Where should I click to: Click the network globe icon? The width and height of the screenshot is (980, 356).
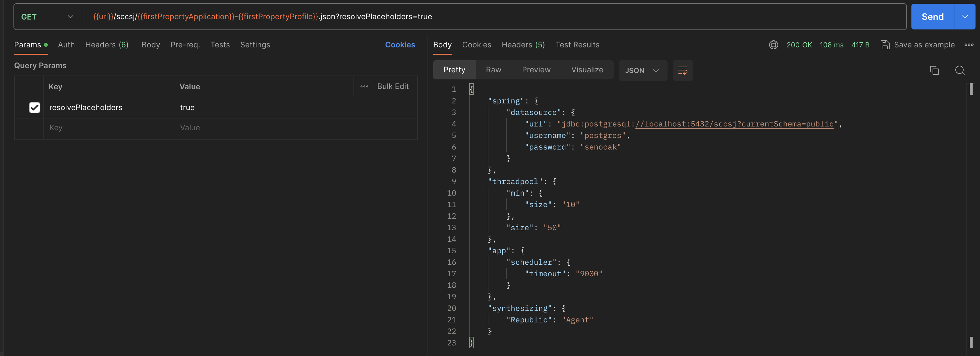[773, 45]
